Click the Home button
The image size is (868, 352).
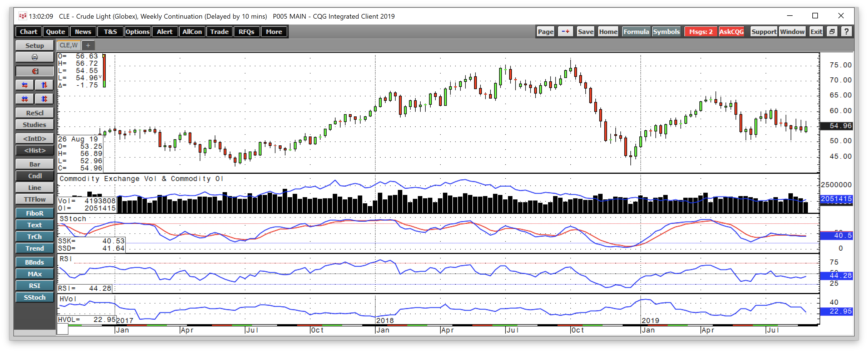(x=608, y=32)
